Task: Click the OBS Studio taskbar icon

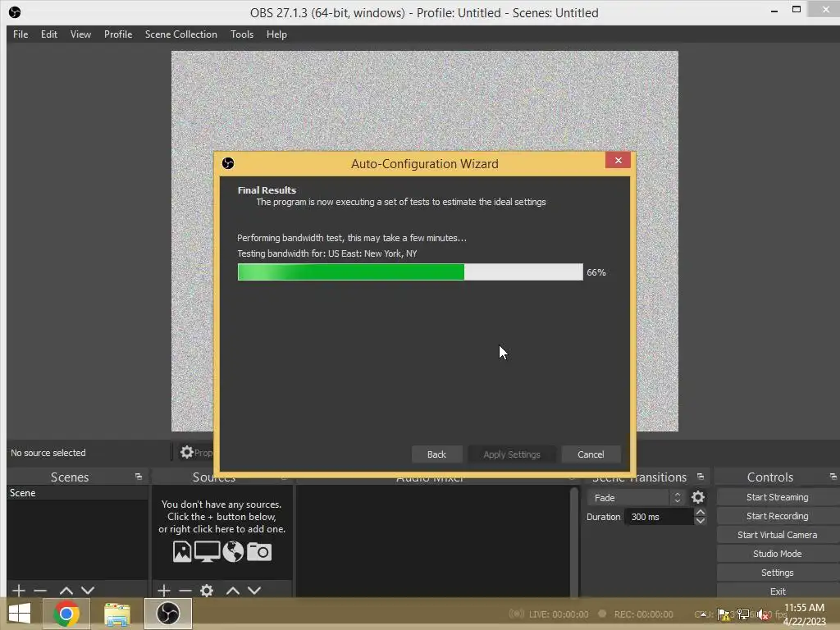Action: tap(167, 614)
